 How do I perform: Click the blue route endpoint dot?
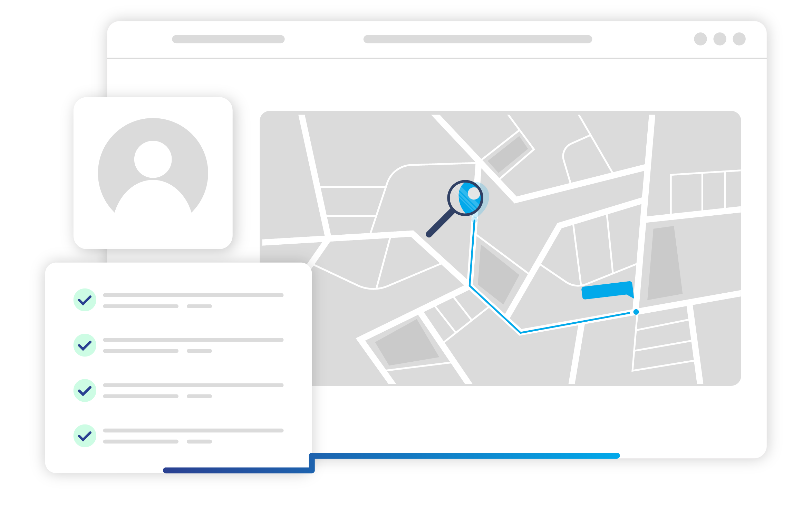636,312
